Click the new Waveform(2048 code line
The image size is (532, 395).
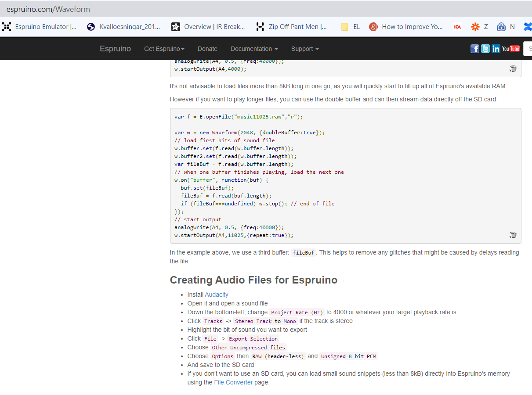250,133
